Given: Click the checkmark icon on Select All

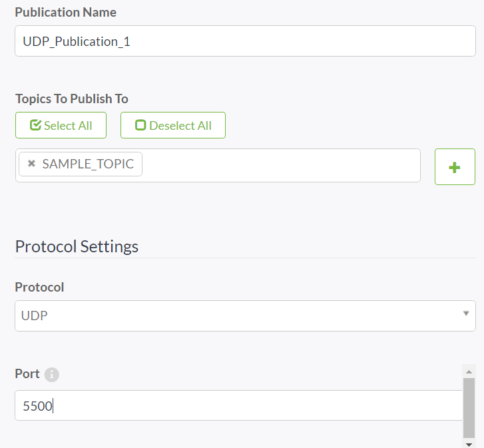Looking at the screenshot, I should coord(36,125).
